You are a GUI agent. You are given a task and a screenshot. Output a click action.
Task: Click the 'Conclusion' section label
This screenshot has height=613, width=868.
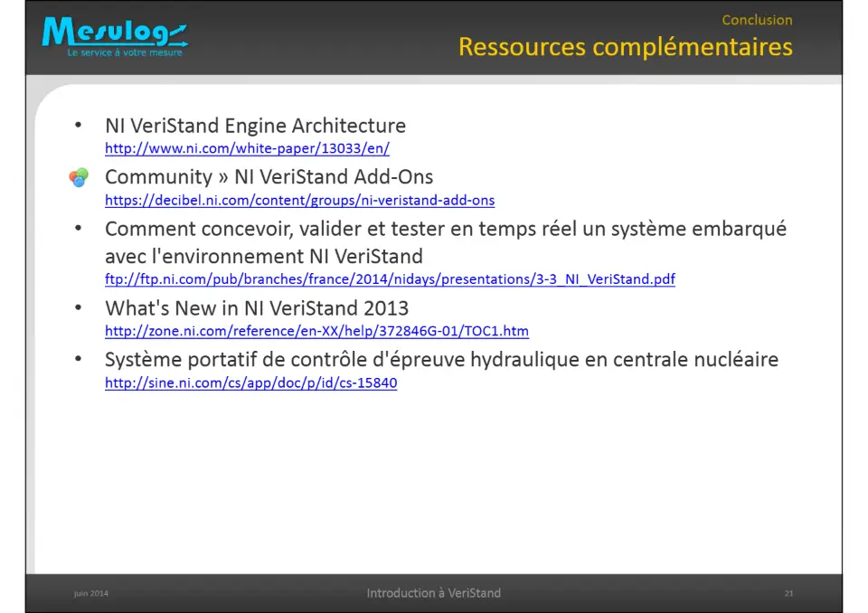[x=757, y=20]
